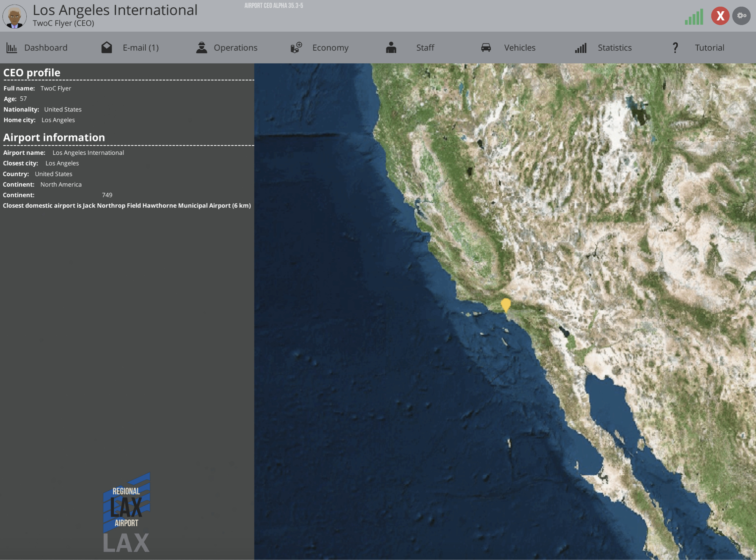Click the Dashboard bar chart icon
The width and height of the screenshot is (756, 560).
(12, 48)
